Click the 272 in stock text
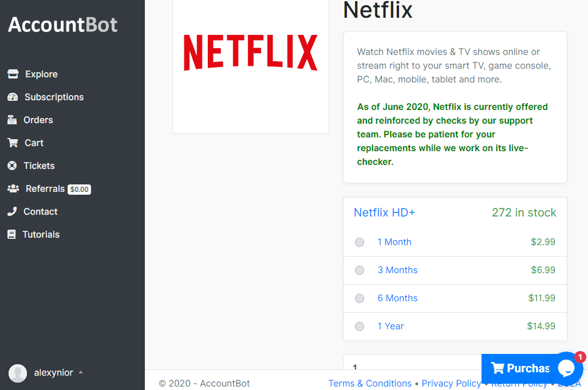This screenshot has height=390, width=588. click(x=524, y=212)
